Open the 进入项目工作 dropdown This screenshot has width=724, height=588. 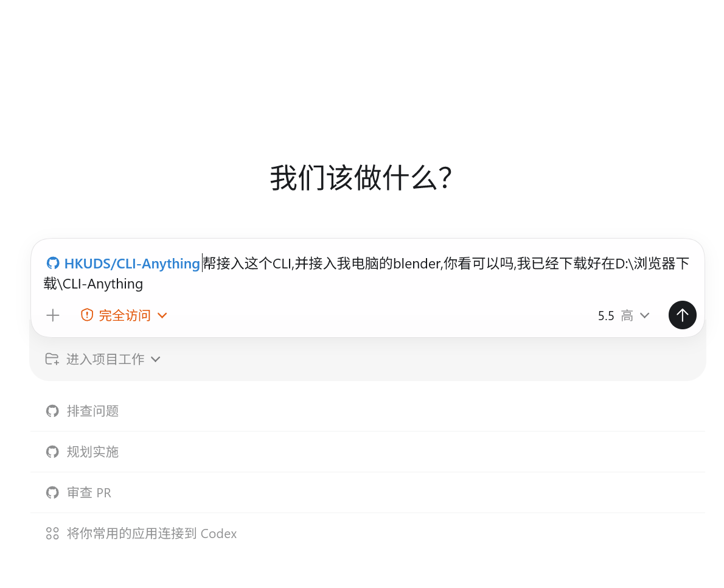pos(103,359)
